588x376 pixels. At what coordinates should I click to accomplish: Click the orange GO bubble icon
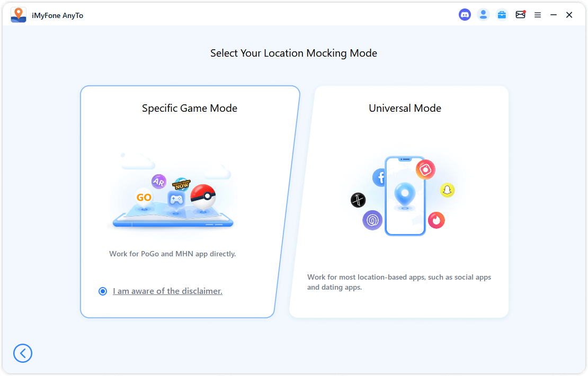click(x=144, y=198)
